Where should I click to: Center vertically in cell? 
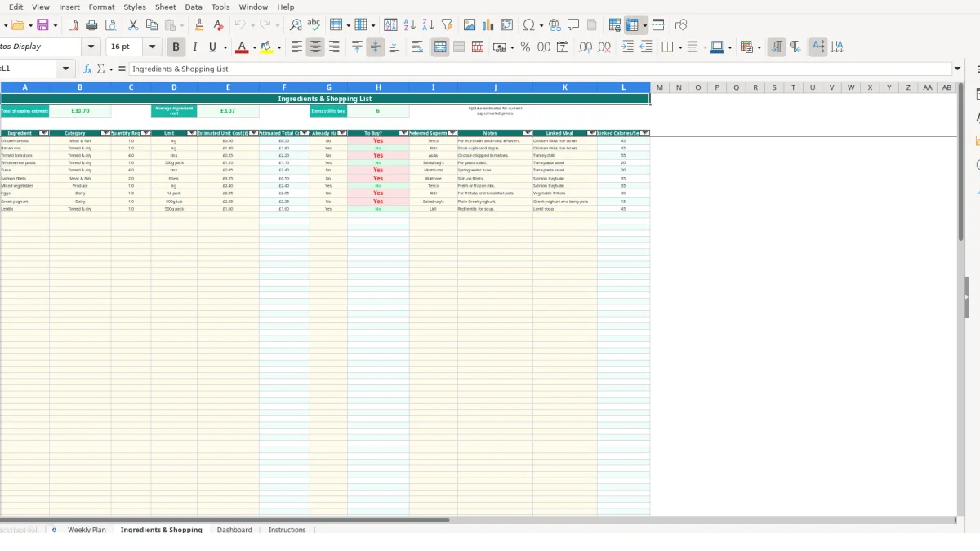(x=376, y=47)
